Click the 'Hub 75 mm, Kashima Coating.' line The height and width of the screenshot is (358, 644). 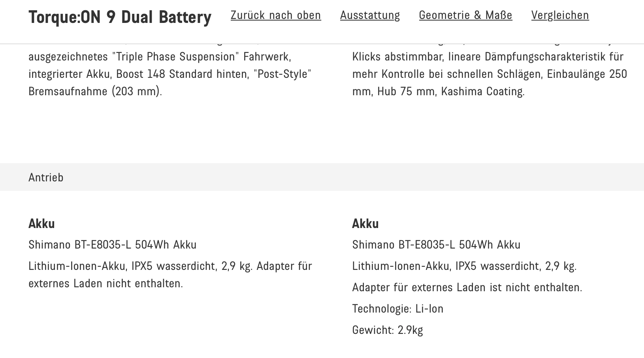[x=438, y=92]
